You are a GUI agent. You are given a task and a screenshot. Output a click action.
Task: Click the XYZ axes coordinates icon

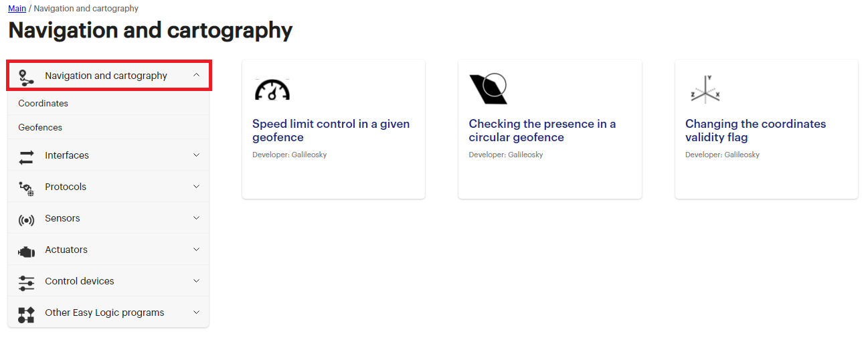tap(705, 89)
